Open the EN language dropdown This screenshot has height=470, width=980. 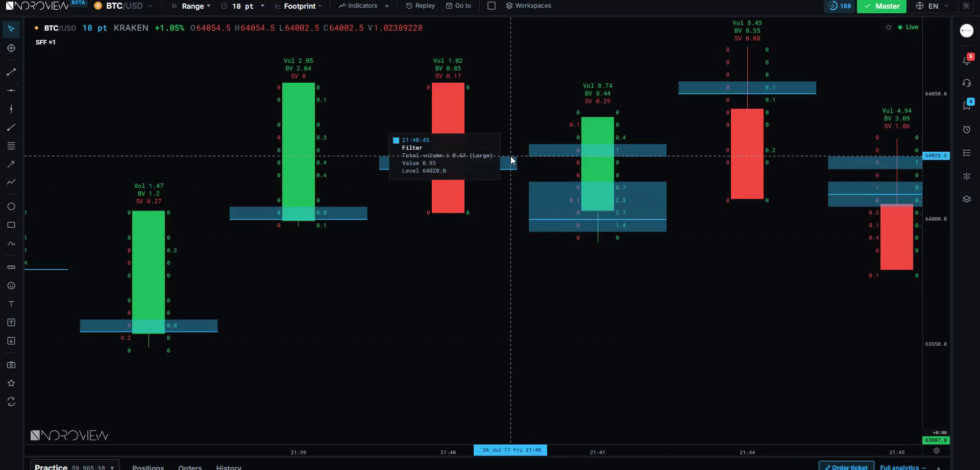tap(933, 6)
